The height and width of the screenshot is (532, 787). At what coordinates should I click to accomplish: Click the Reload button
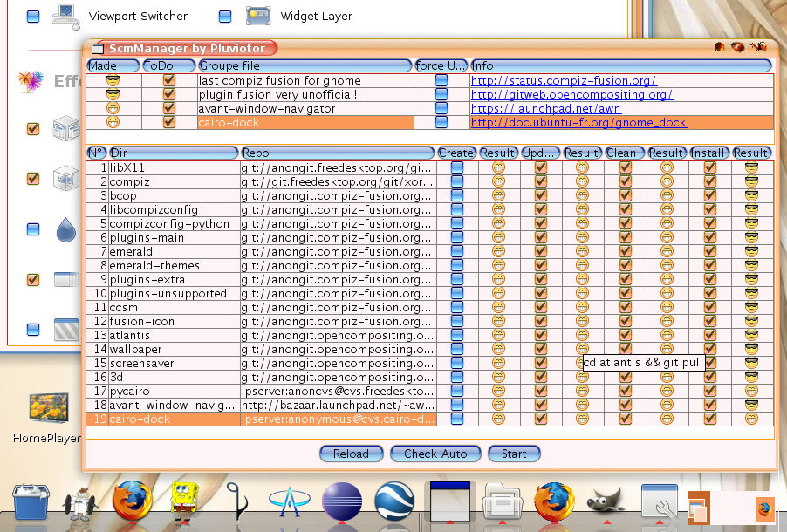tap(352, 454)
